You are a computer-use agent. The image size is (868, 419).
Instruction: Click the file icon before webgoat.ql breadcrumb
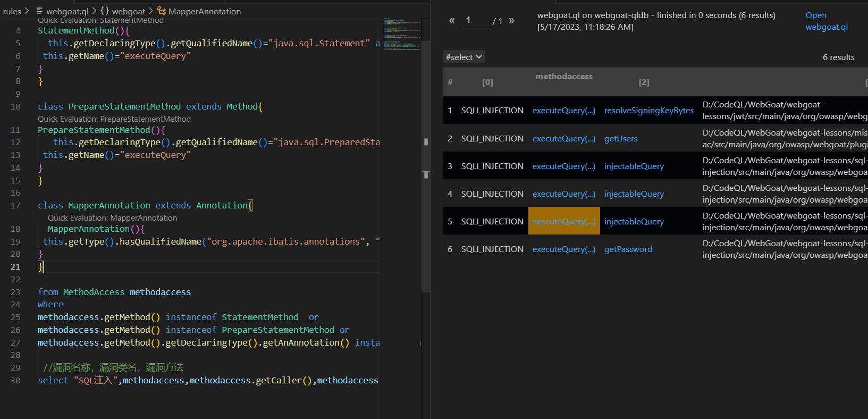point(39,11)
